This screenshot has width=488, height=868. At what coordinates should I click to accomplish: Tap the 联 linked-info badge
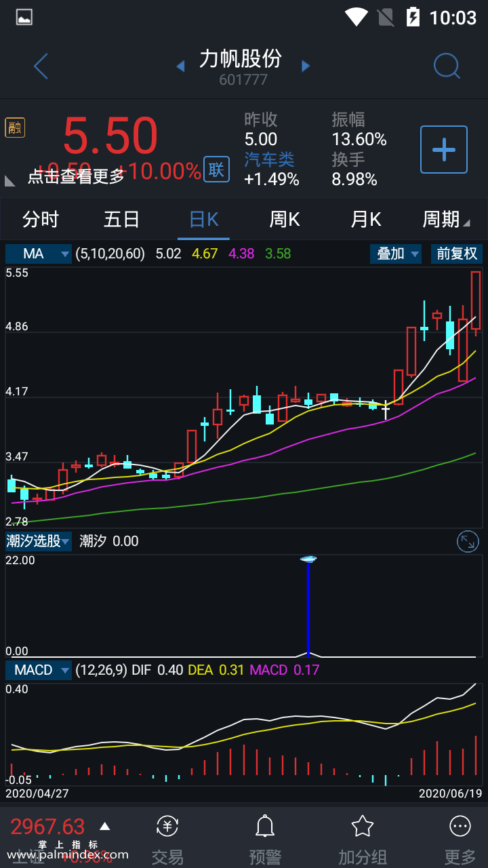[x=216, y=170]
